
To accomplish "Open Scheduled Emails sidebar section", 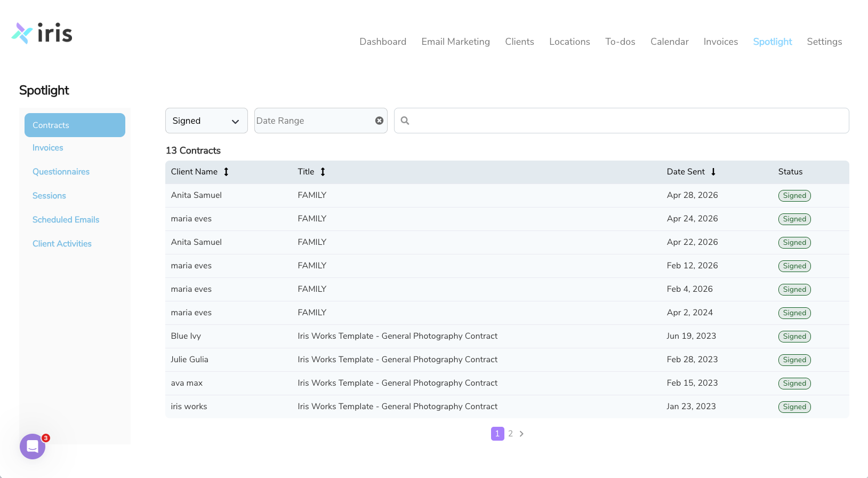I will pyautogui.click(x=66, y=220).
